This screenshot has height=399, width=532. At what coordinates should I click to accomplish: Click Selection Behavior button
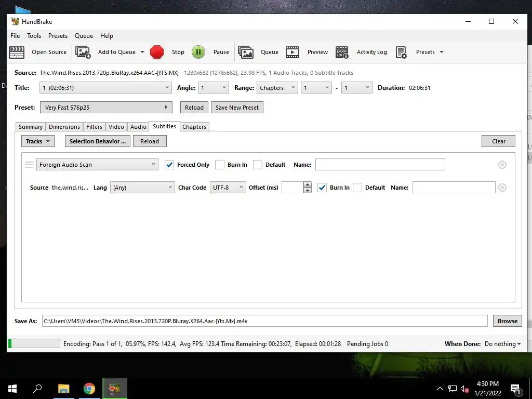coord(97,141)
